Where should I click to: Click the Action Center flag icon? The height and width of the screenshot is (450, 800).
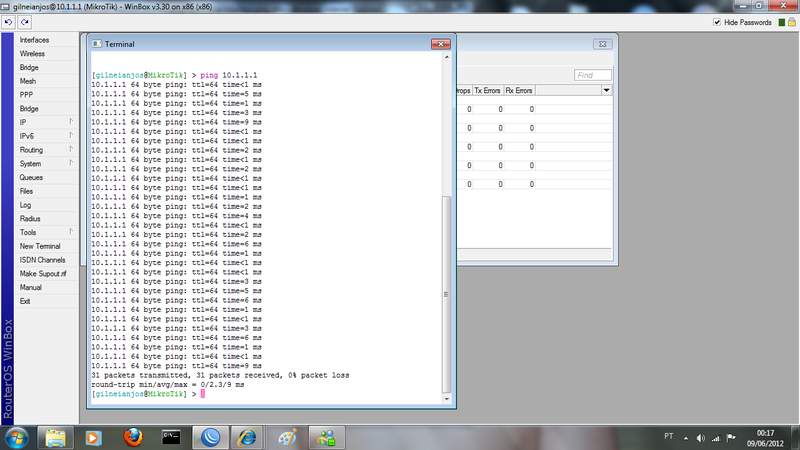731,437
